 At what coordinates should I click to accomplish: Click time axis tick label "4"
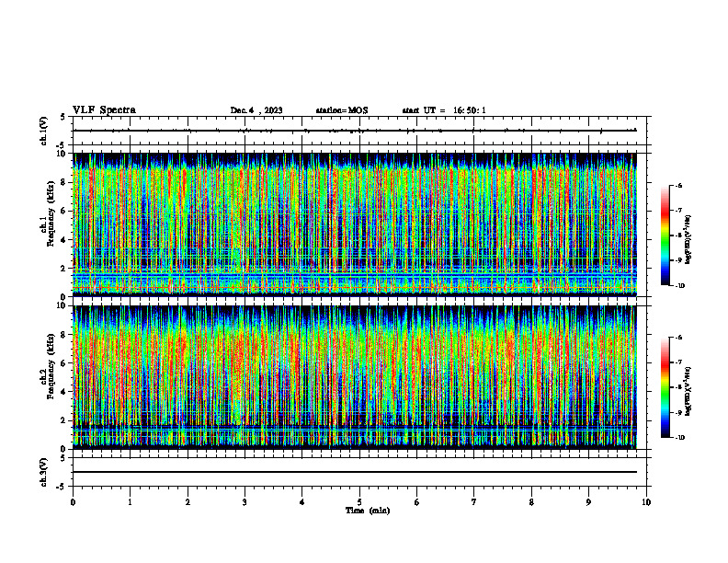click(302, 502)
